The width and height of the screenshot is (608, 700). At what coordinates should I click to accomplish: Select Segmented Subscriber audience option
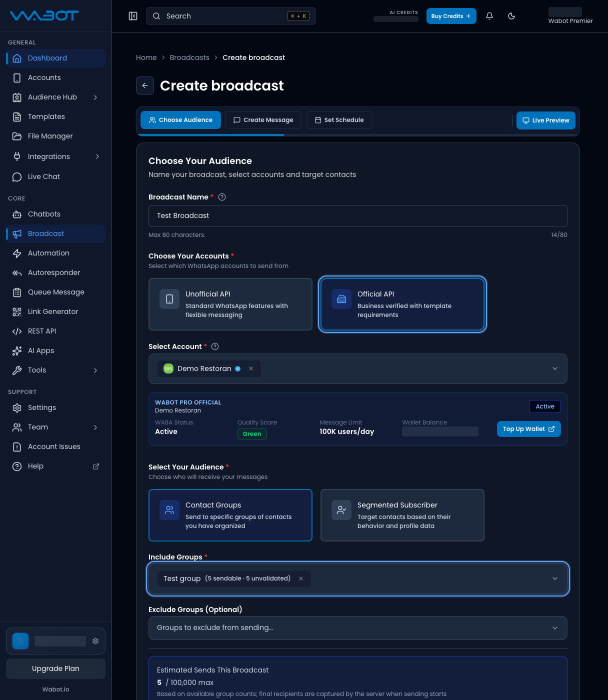pyautogui.click(x=402, y=515)
